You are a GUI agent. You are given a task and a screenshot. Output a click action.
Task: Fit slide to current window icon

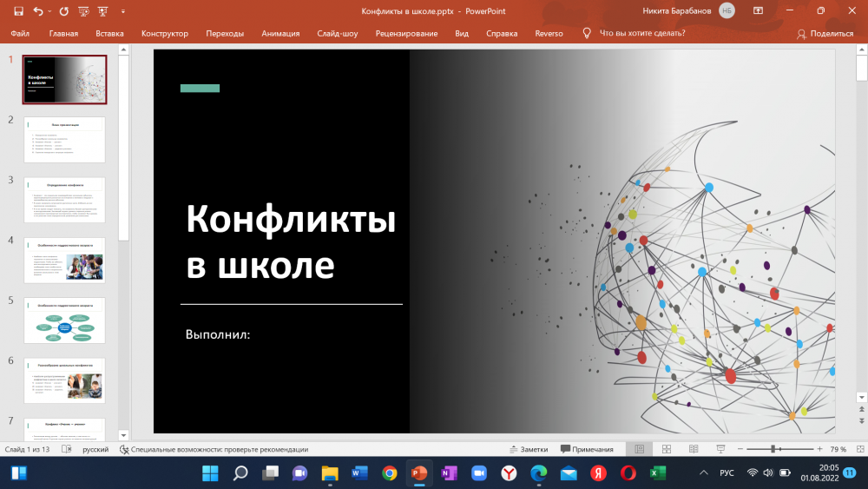[860, 449]
